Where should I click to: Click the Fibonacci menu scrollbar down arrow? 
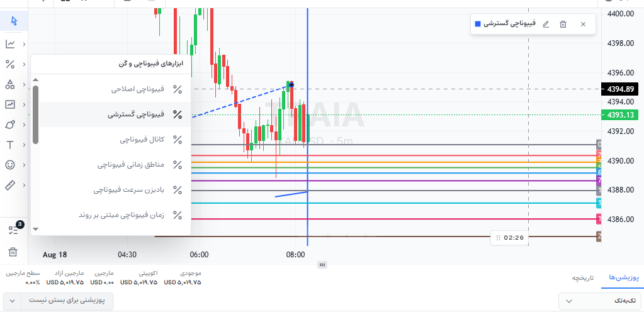click(x=36, y=229)
